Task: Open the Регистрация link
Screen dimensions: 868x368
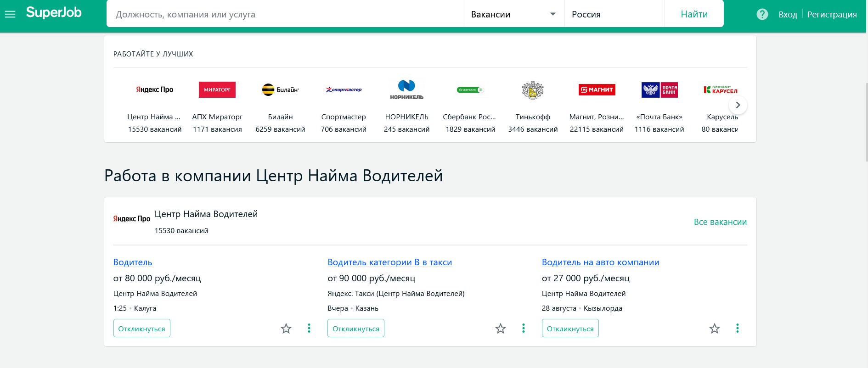Action: (832, 15)
